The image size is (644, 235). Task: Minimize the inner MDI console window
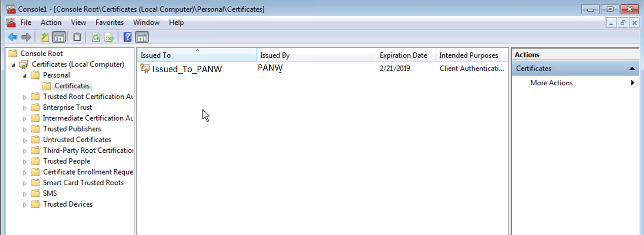612,22
